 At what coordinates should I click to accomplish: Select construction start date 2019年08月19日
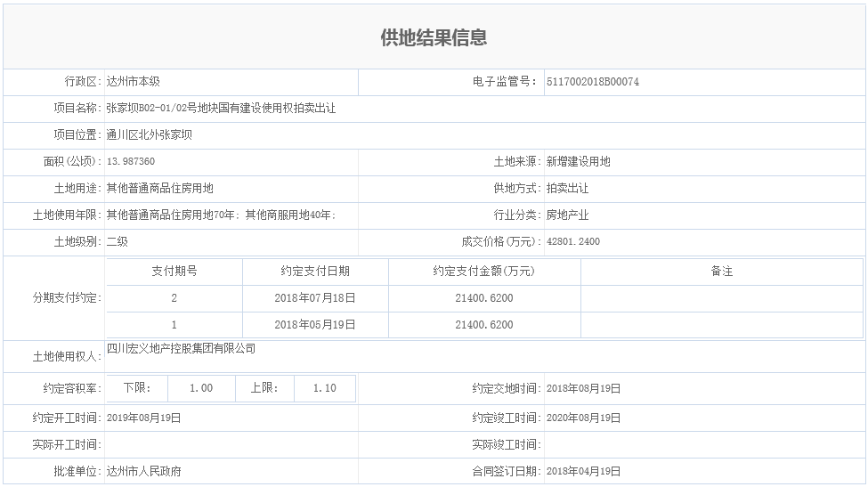pyautogui.click(x=143, y=418)
